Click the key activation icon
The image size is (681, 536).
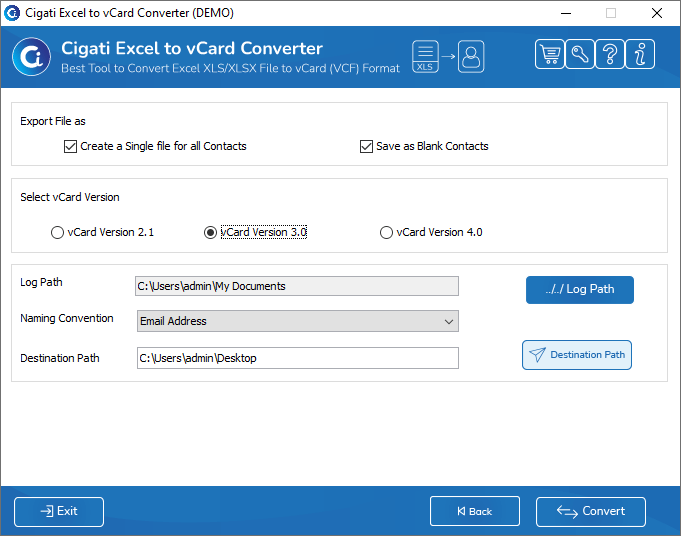click(x=580, y=54)
